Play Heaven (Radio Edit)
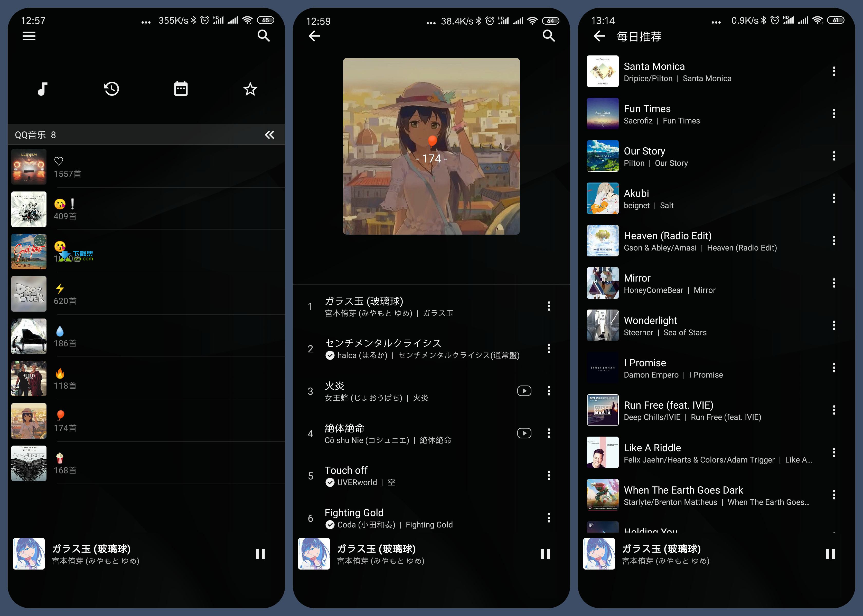This screenshot has height=616, width=863. [x=717, y=241]
